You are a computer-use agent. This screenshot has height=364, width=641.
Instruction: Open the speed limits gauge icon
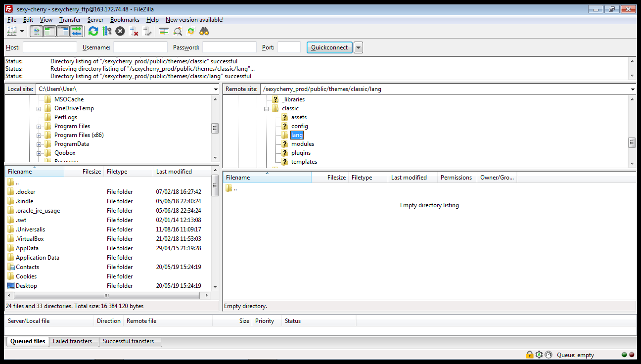548,355
